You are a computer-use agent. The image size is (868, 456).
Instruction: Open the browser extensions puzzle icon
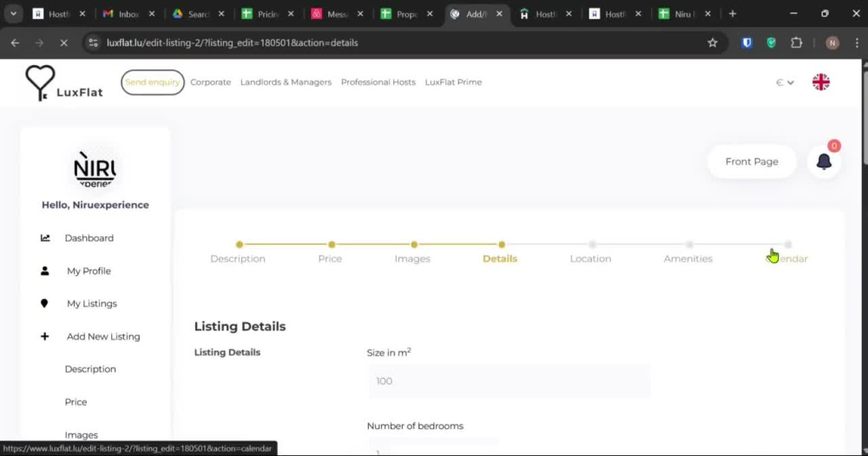tap(796, 43)
